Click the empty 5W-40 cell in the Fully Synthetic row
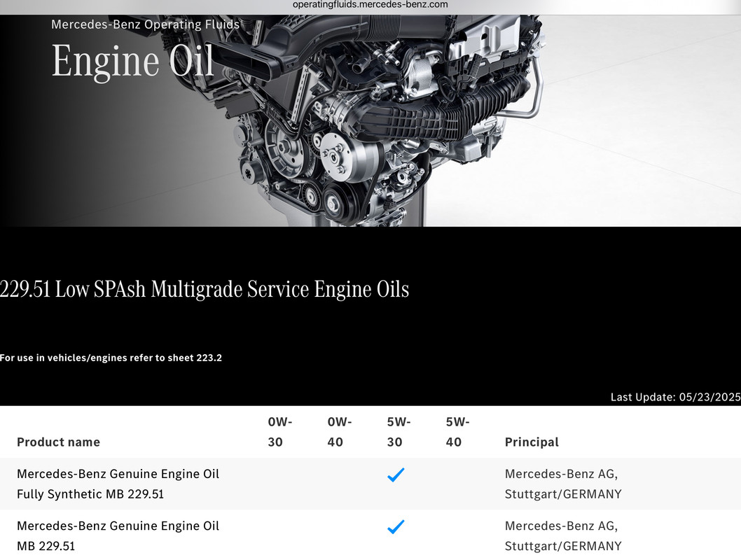This screenshot has height=560, width=741. 457,484
